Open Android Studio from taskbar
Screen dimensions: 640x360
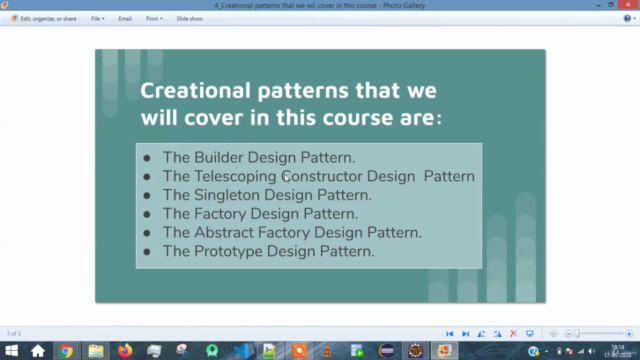(x=212, y=351)
